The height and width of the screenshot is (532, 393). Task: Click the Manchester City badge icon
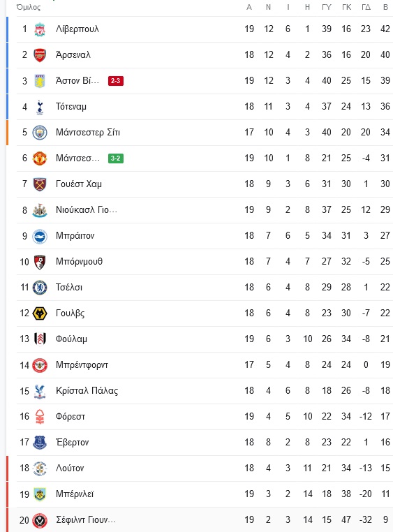point(40,133)
